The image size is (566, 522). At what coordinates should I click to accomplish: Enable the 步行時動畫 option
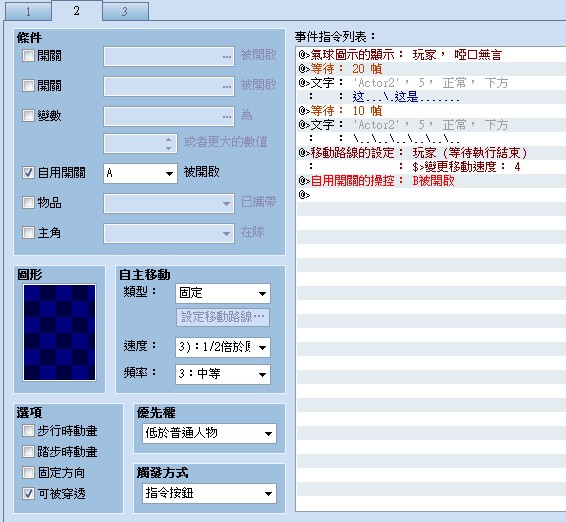28,430
